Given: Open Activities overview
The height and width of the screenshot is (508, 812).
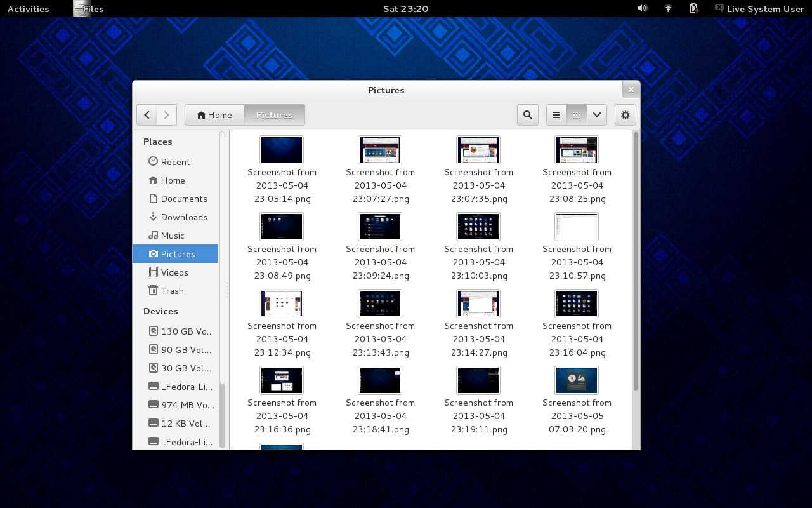Looking at the screenshot, I should point(28,9).
